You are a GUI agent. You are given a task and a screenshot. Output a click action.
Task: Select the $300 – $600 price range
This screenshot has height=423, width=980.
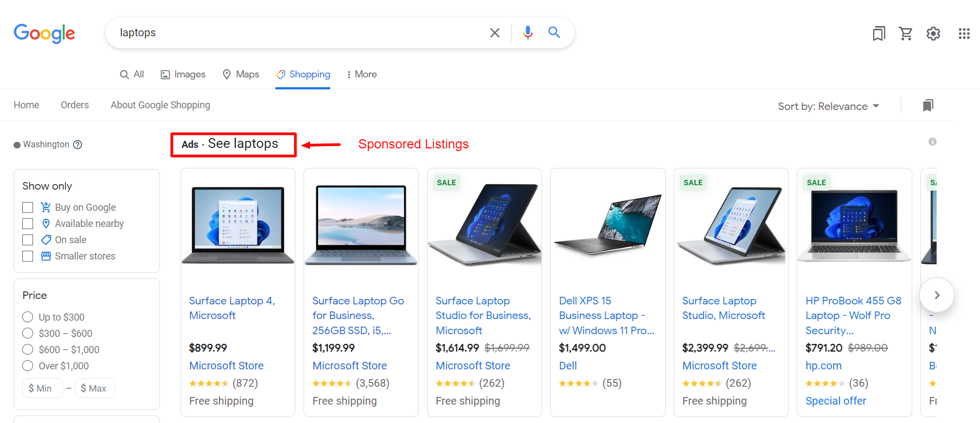(x=28, y=333)
